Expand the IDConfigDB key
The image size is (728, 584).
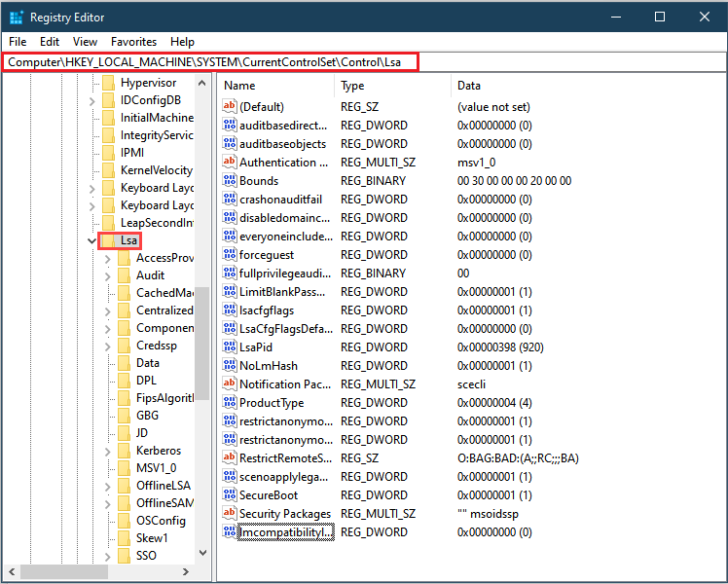(x=91, y=100)
